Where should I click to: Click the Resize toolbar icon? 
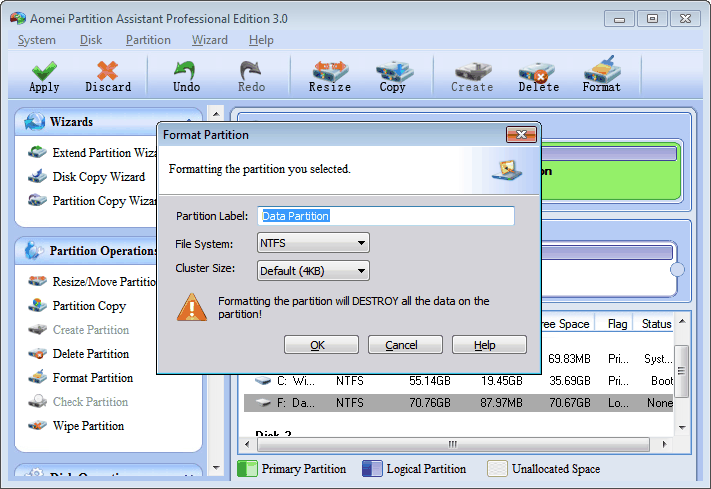[x=330, y=71]
